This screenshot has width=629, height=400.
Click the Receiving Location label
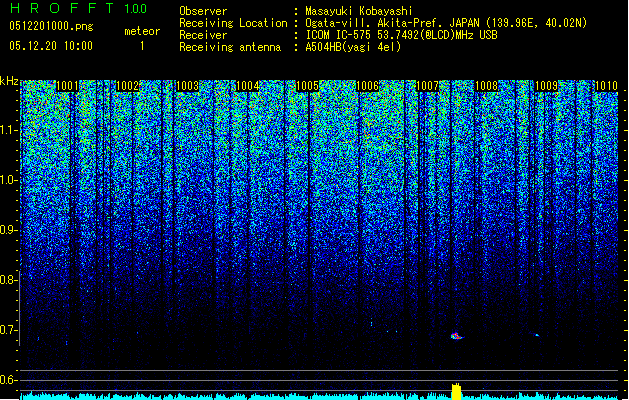click(233, 23)
